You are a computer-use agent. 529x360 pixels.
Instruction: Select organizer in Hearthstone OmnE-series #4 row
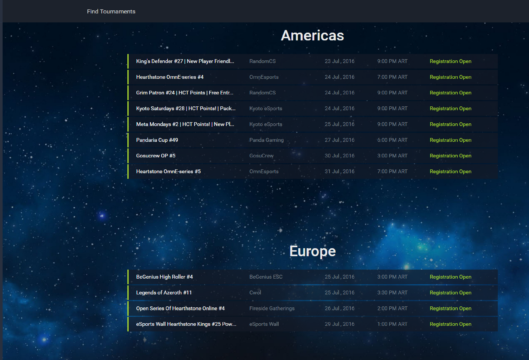264,77
